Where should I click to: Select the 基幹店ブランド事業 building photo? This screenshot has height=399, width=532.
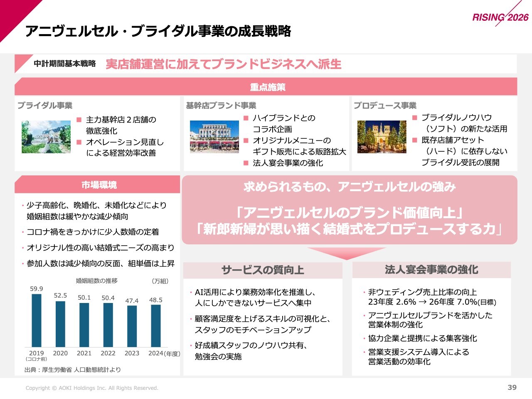[214, 137]
